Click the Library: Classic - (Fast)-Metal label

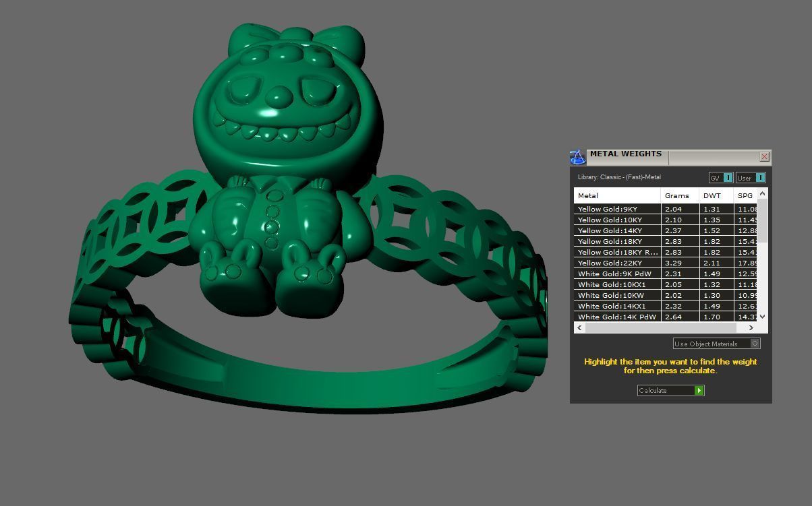pyautogui.click(x=619, y=177)
